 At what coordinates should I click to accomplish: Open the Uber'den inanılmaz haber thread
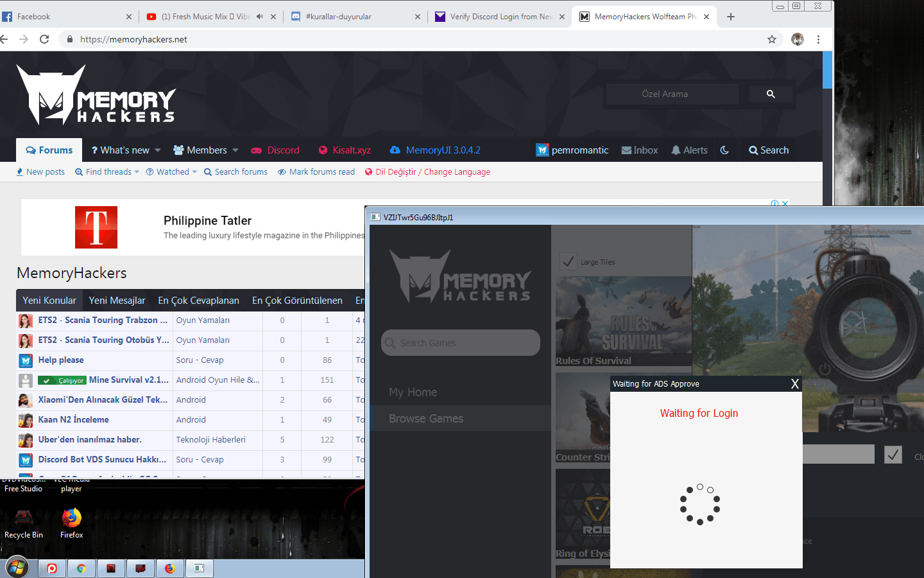click(90, 440)
